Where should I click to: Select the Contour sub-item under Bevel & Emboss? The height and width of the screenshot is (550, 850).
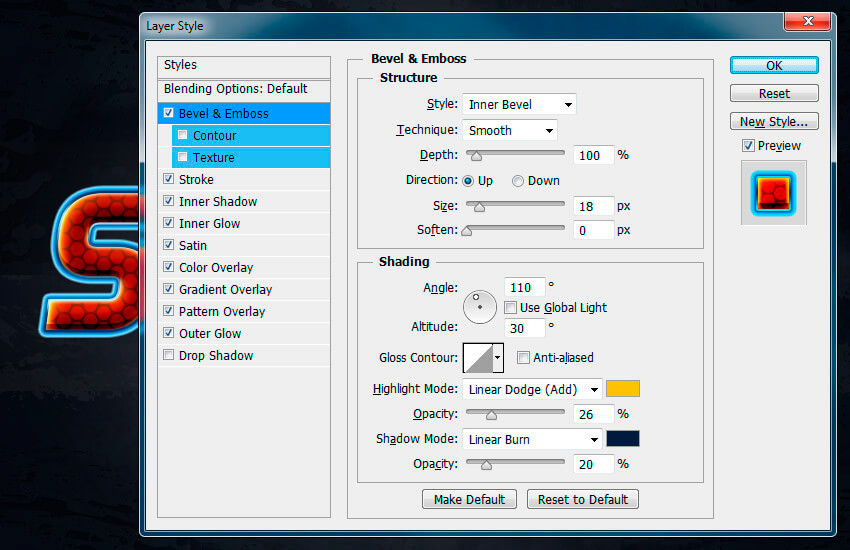[215, 136]
